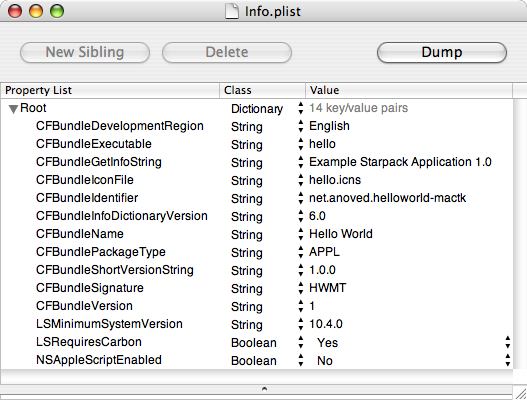Click the value field showing Hello World
The height and width of the screenshot is (400, 527).
click(341, 234)
